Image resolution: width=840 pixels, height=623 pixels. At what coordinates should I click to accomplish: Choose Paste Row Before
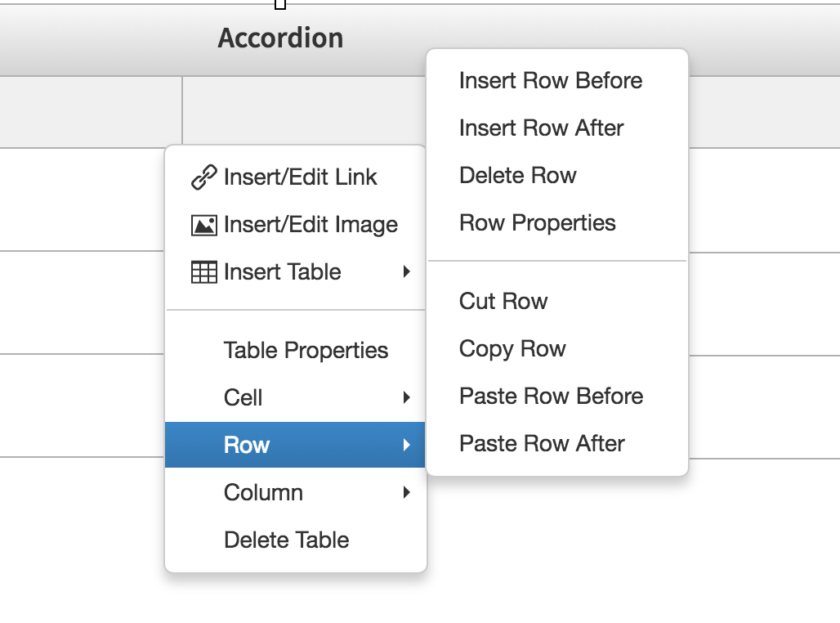click(551, 396)
